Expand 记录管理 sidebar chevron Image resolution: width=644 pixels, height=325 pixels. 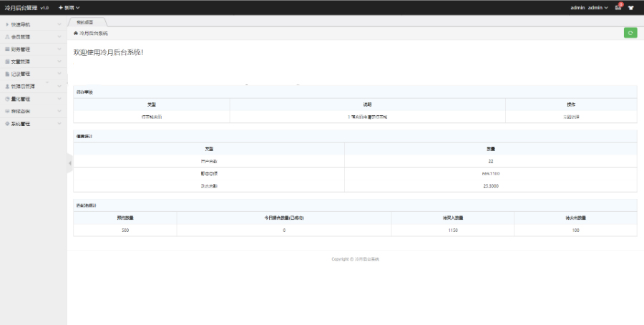[59, 74]
